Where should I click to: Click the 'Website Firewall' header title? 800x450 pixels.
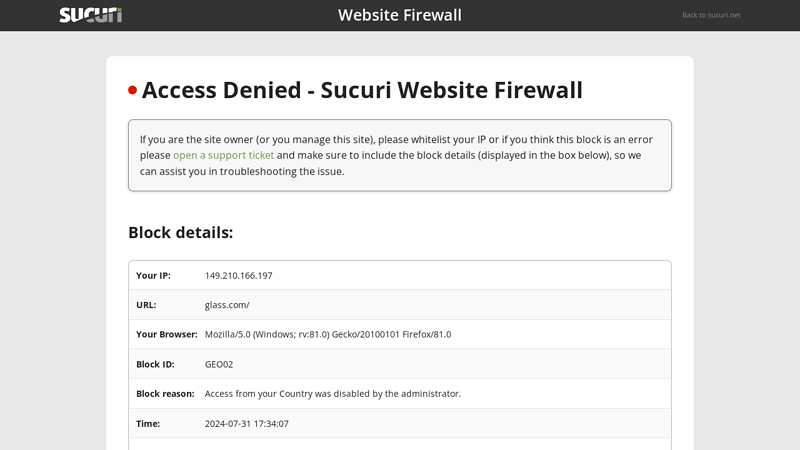399,15
